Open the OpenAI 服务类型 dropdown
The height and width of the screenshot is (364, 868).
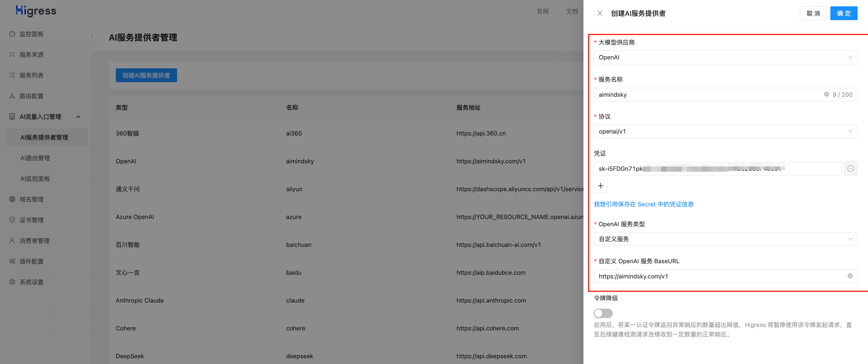(725, 239)
